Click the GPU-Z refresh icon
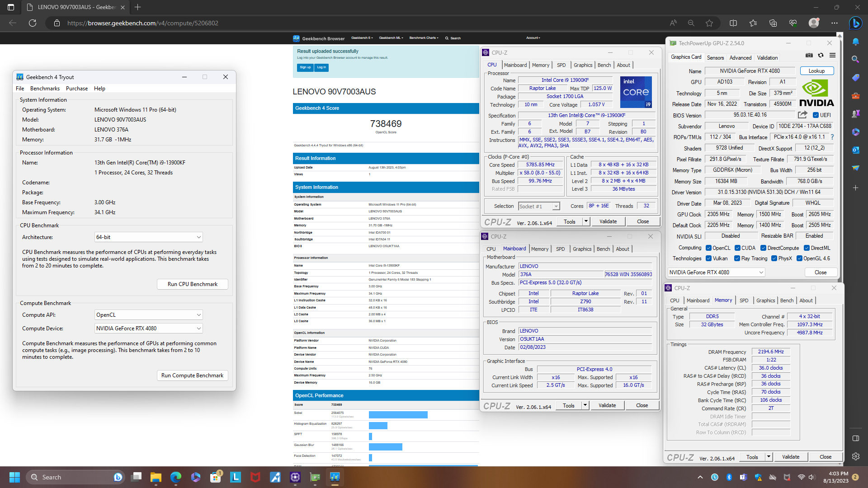The height and width of the screenshot is (488, 868). point(821,55)
